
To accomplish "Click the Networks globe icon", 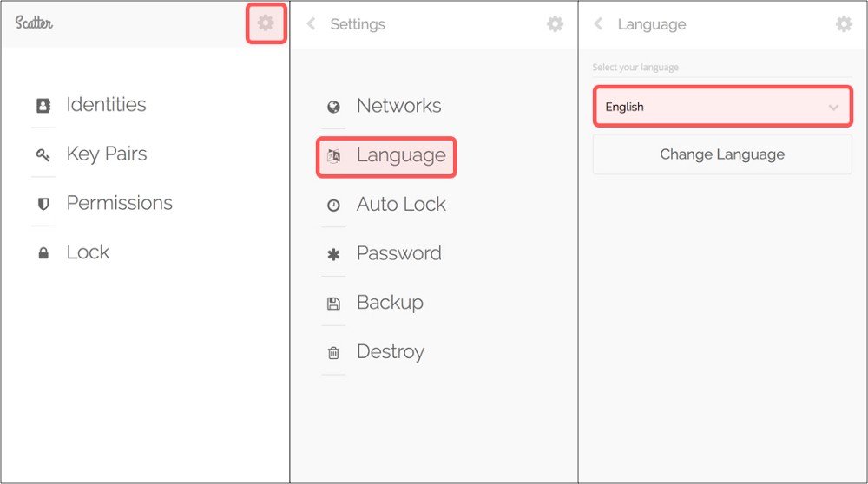I will tap(333, 107).
